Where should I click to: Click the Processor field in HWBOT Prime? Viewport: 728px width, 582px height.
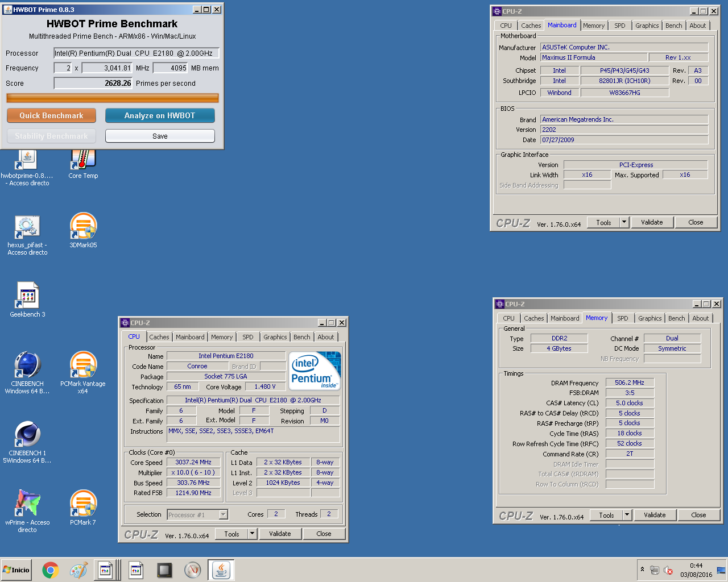pyautogui.click(x=136, y=53)
